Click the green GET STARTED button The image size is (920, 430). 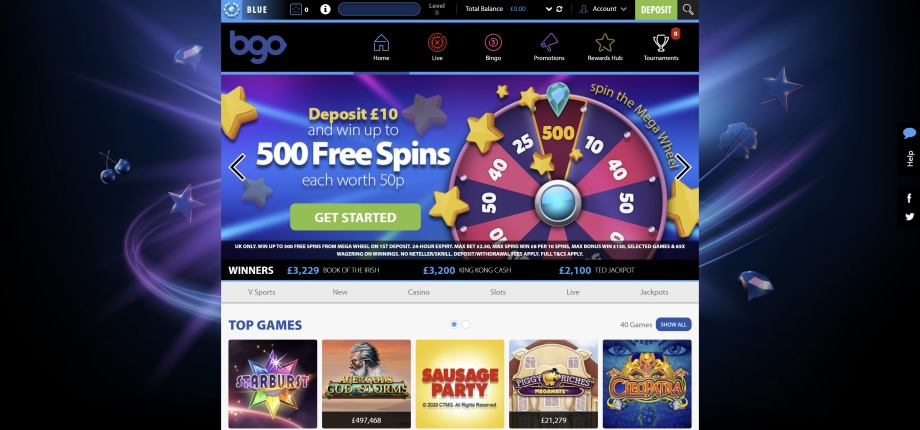tap(355, 217)
